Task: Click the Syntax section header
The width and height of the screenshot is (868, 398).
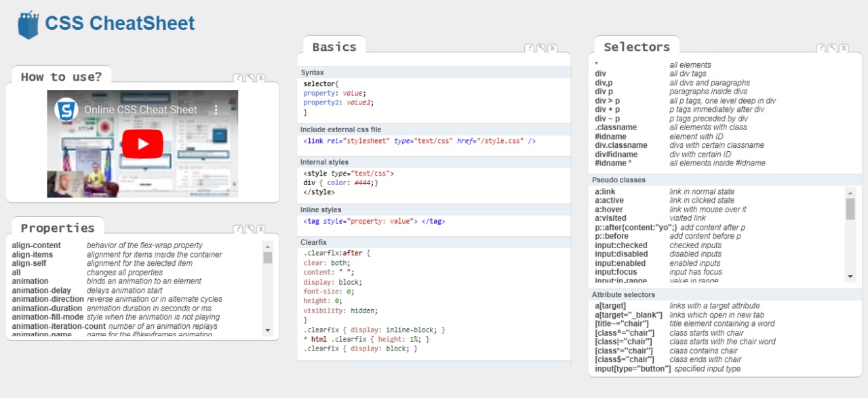Action: pos(434,73)
